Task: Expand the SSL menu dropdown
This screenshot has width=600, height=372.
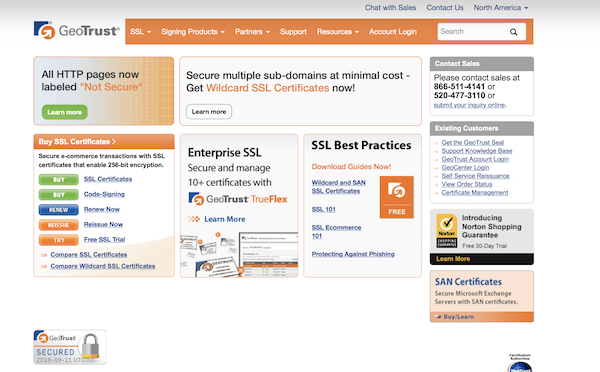Action: (140, 32)
